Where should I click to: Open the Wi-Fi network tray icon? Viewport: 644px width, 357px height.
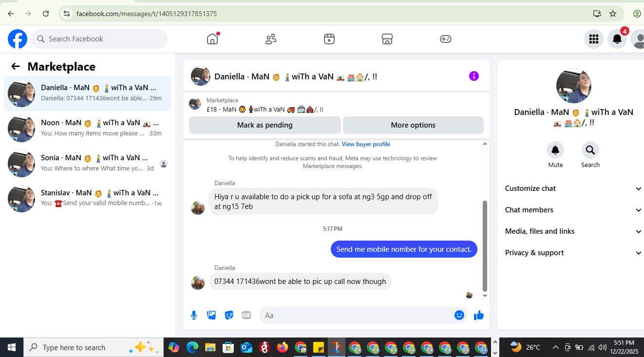click(x=591, y=347)
